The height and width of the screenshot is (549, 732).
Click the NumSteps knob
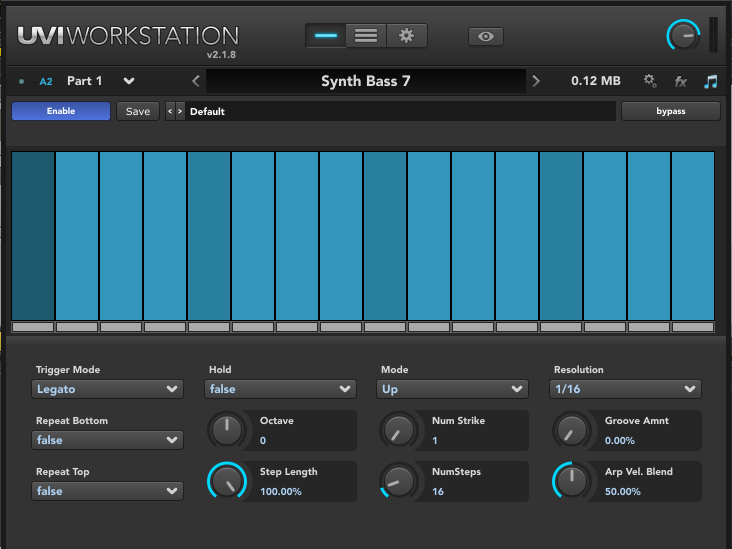(x=399, y=481)
